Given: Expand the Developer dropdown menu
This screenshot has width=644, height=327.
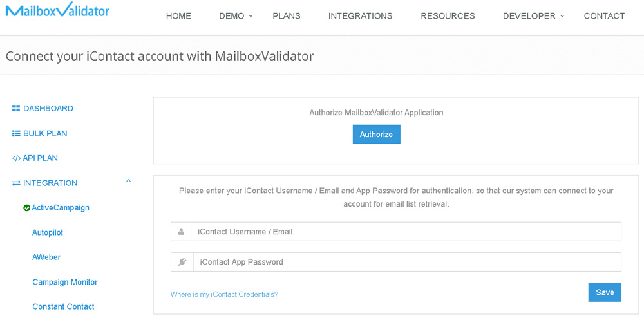Looking at the screenshot, I should (x=533, y=16).
